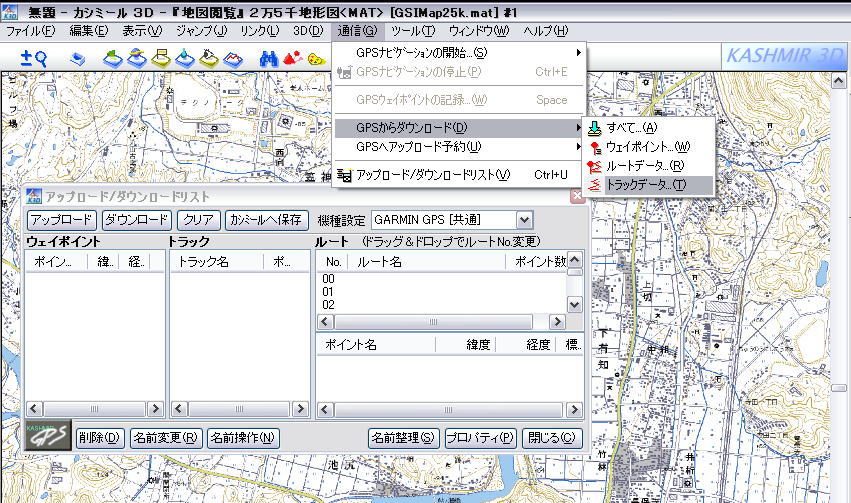Open the ジャンプ(J) menu
Image resolution: width=851 pixels, height=503 pixels.
pos(201,31)
